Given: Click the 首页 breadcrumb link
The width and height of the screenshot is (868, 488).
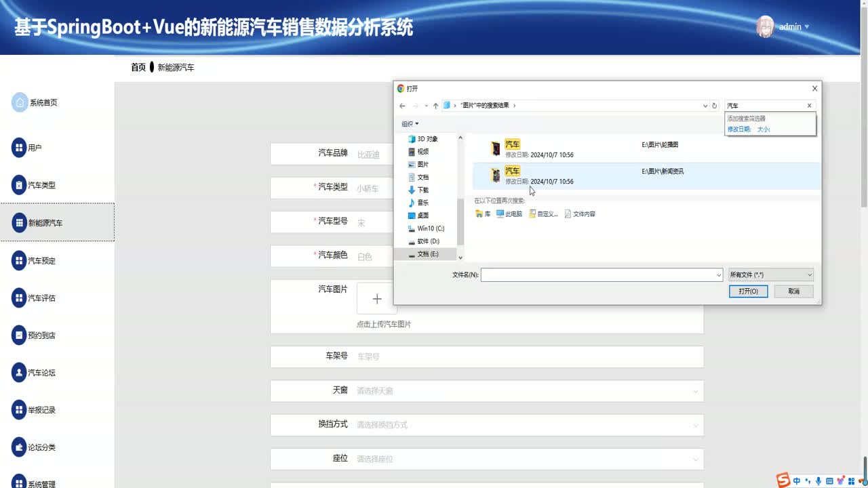Looking at the screenshot, I should pos(138,68).
